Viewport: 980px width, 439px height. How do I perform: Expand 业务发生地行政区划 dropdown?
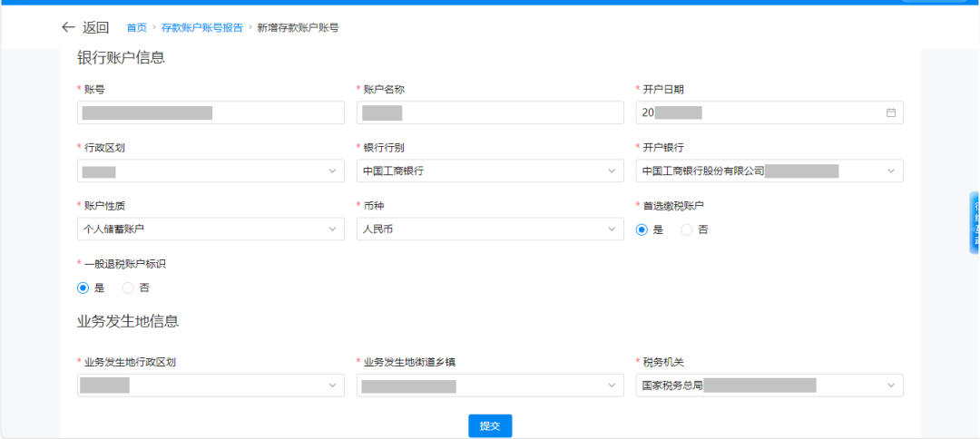click(x=211, y=385)
